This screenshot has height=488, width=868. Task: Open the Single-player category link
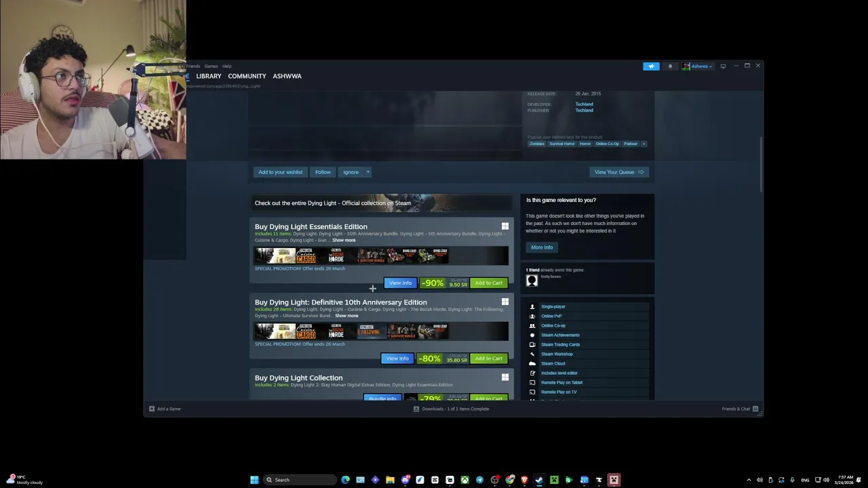[x=553, y=306]
